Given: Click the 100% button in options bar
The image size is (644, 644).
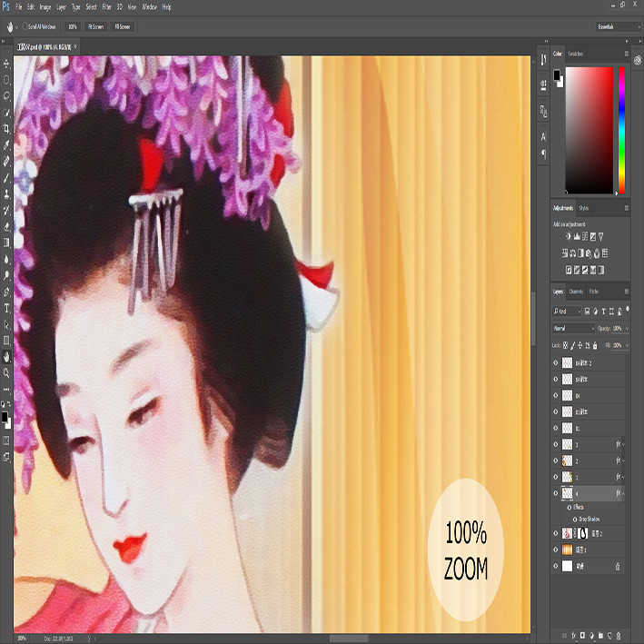Looking at the screenshot, I should tap(73, 26).
